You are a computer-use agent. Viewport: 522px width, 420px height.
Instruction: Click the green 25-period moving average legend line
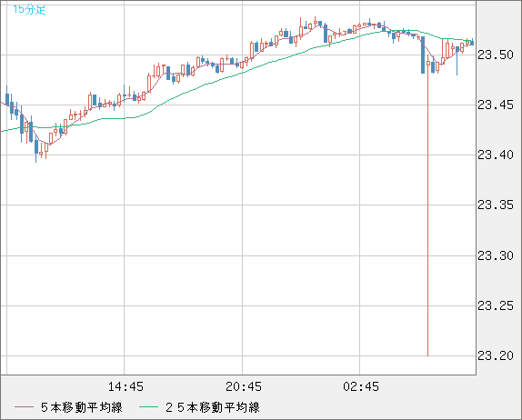pyautogui.click(x=148, y=407)
